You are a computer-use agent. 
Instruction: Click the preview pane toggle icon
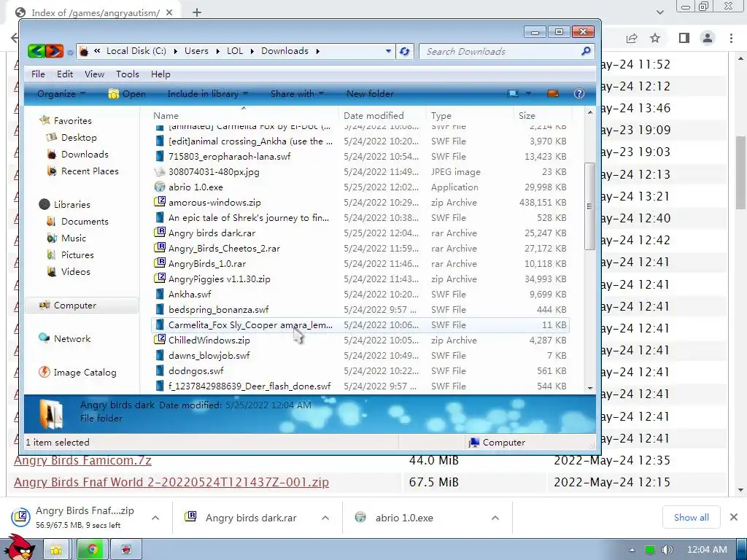pyautogui.click(x=553, y=94)
